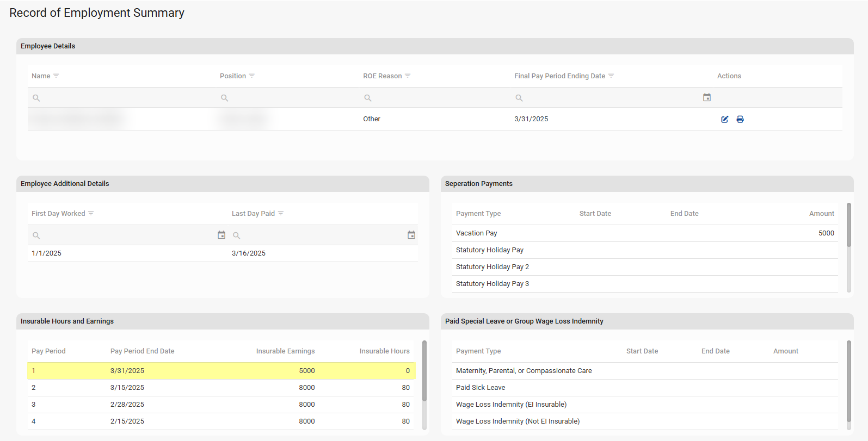Click the Position search filter field
The image size is (868, 441).
coord(288,98)
